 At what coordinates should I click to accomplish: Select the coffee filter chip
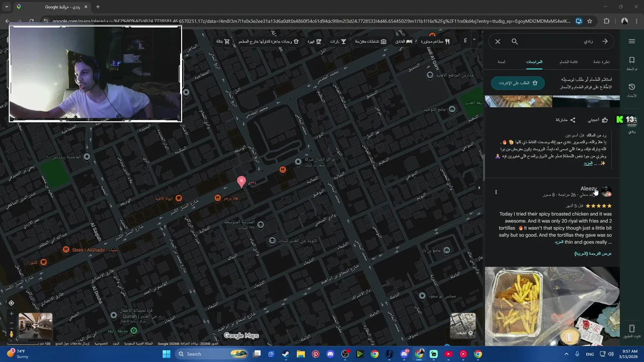(315, 41)
